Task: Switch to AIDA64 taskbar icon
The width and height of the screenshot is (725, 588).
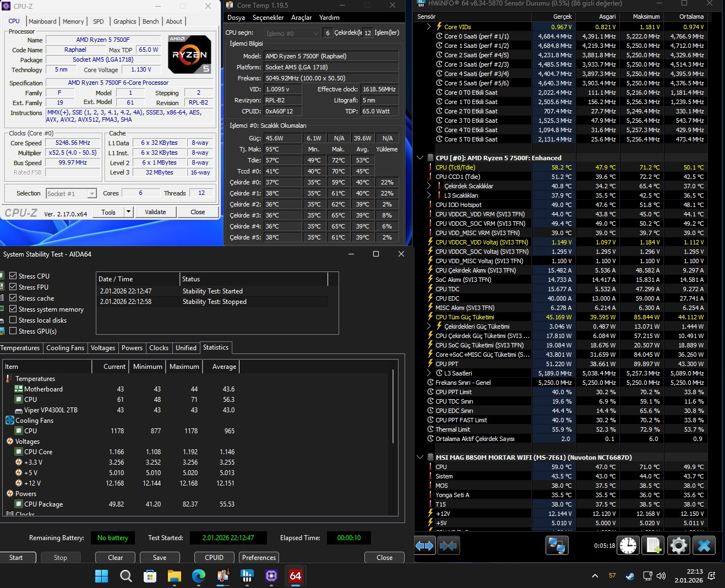Action: [296, 576]
